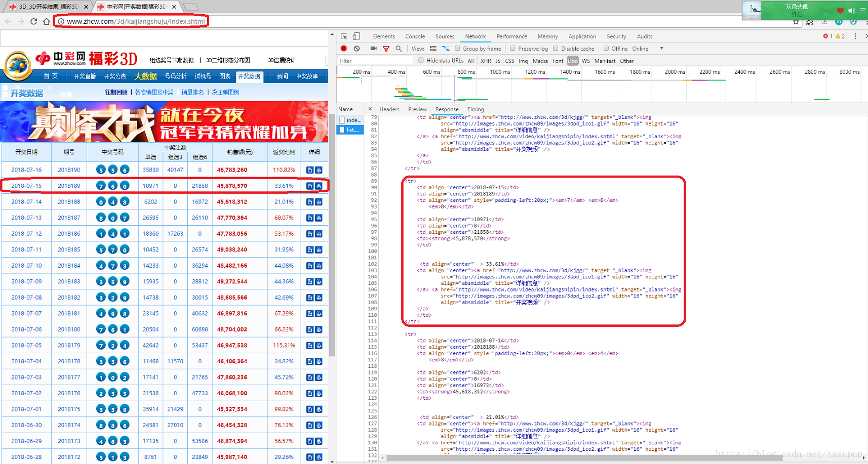Open the 组选奖号下期数据 link
Viewport: 868px width, 464px height.
172,60
